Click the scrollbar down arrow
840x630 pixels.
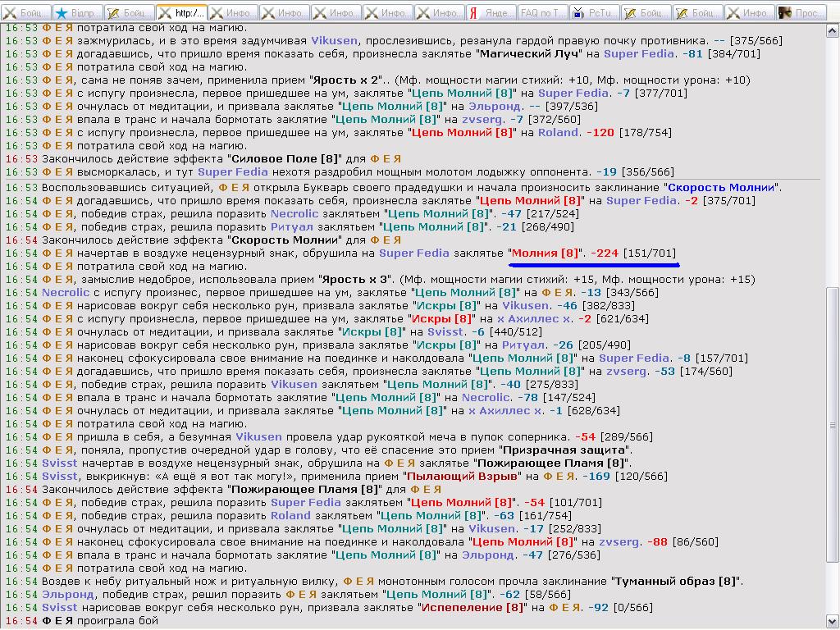832,621
